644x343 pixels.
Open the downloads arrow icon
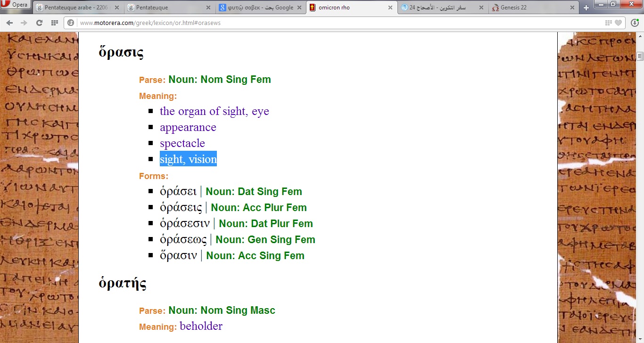(x=635, y=23)
